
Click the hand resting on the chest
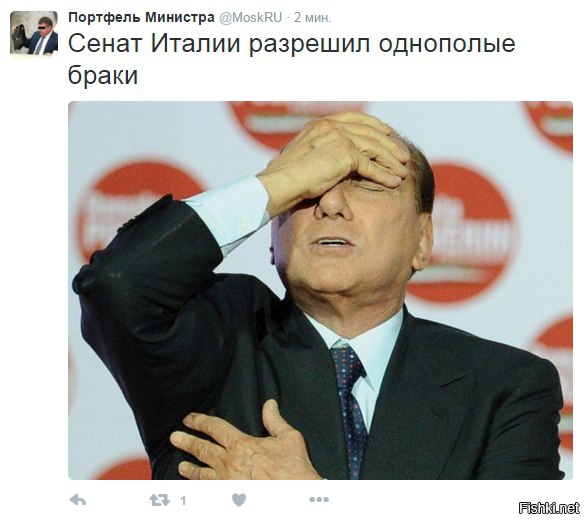pyautogui.click(x=243, y=442)
